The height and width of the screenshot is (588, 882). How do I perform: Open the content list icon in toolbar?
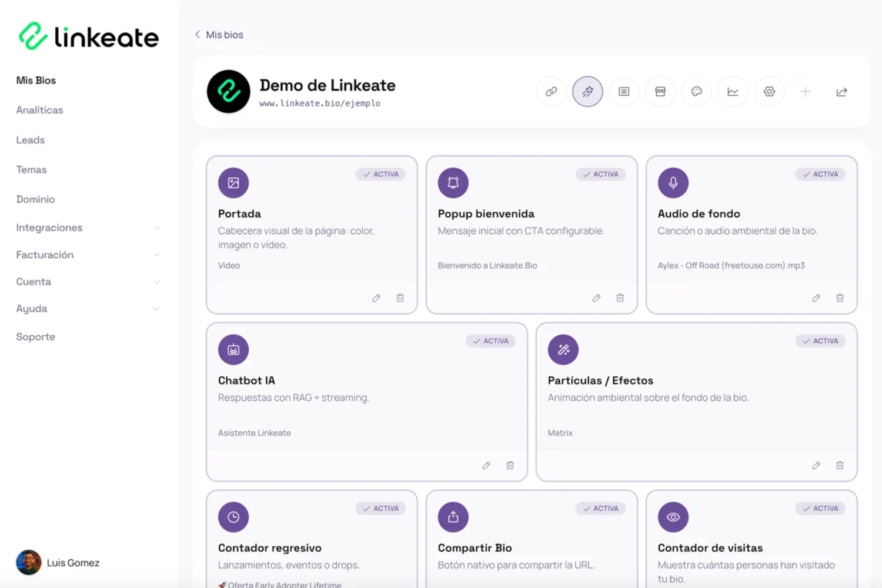(624, 92)
